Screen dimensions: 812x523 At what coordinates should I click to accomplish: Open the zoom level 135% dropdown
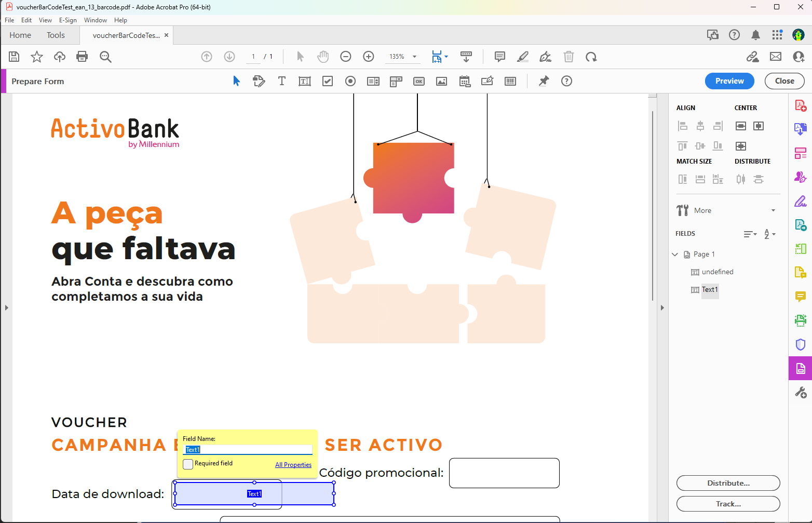pos(414,57)
